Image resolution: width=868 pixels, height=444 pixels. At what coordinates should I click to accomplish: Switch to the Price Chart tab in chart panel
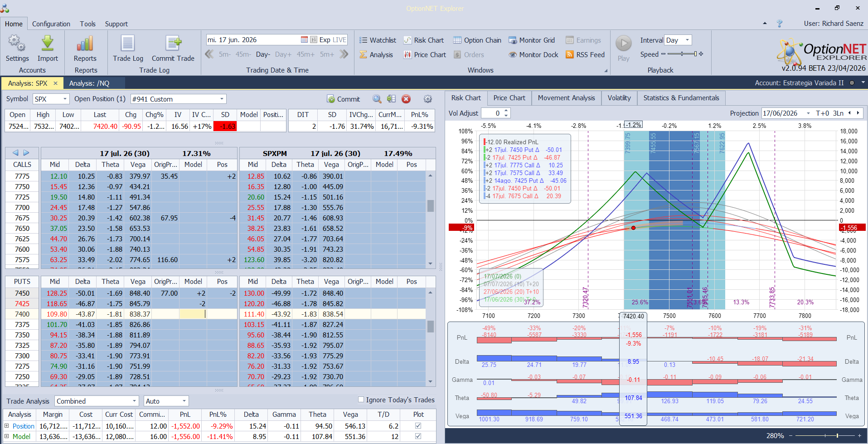509,98
